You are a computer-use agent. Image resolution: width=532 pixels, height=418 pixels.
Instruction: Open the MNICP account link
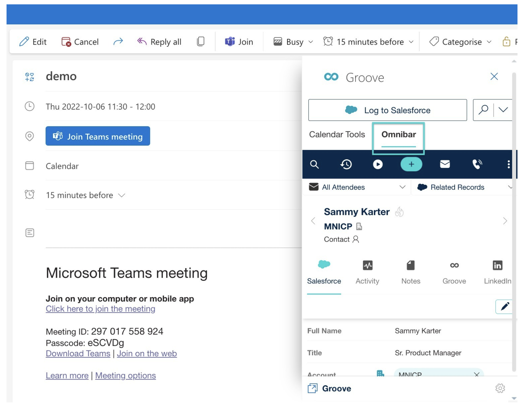tap(338, 226)
